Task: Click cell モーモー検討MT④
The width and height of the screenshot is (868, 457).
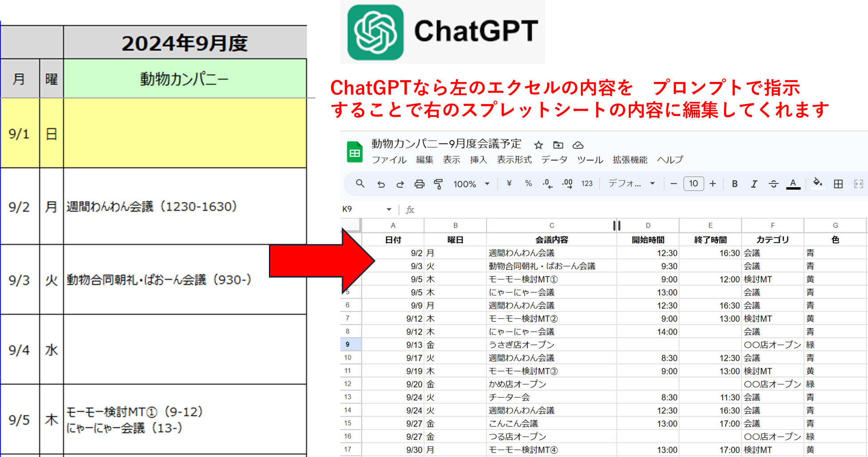Action: pos(552,449)
